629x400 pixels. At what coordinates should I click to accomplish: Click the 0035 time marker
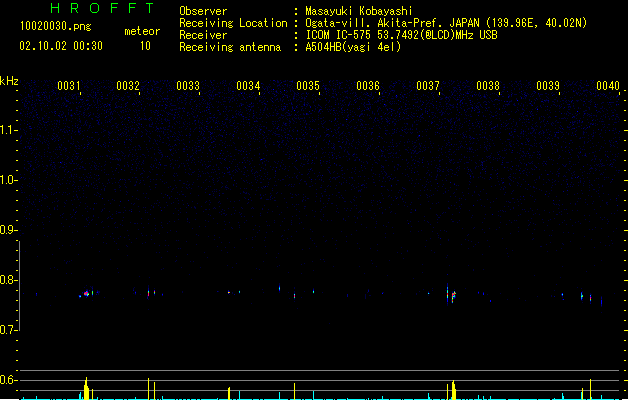tap(308, 86)
